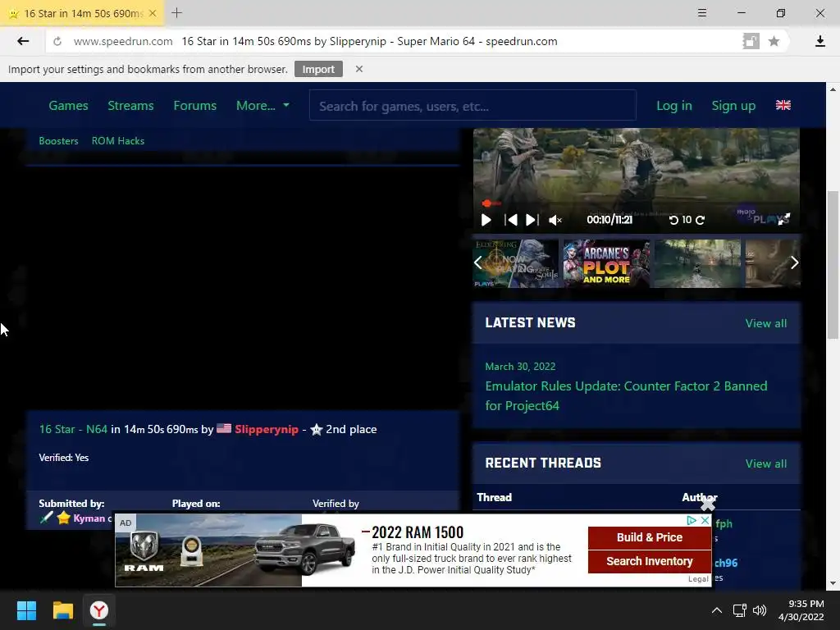The width and height of the screenshot is (840, 630).
Task: Reload the page with the refresh icon
Action: click(x=57, y=41)
